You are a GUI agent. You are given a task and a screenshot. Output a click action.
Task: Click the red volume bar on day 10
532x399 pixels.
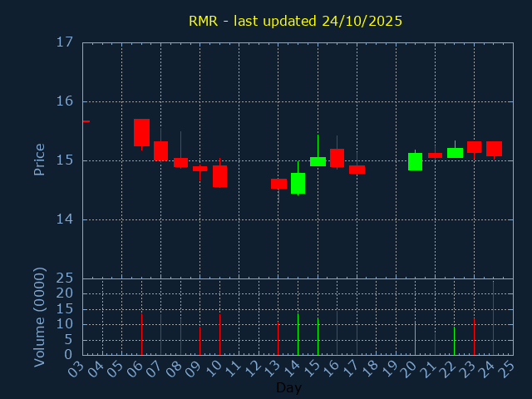tap(219, 333)
